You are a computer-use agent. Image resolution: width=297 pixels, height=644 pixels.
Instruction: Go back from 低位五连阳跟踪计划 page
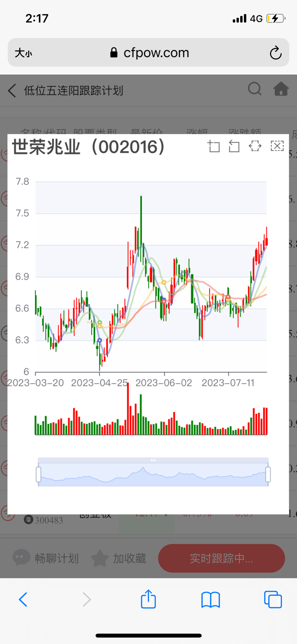12,91
